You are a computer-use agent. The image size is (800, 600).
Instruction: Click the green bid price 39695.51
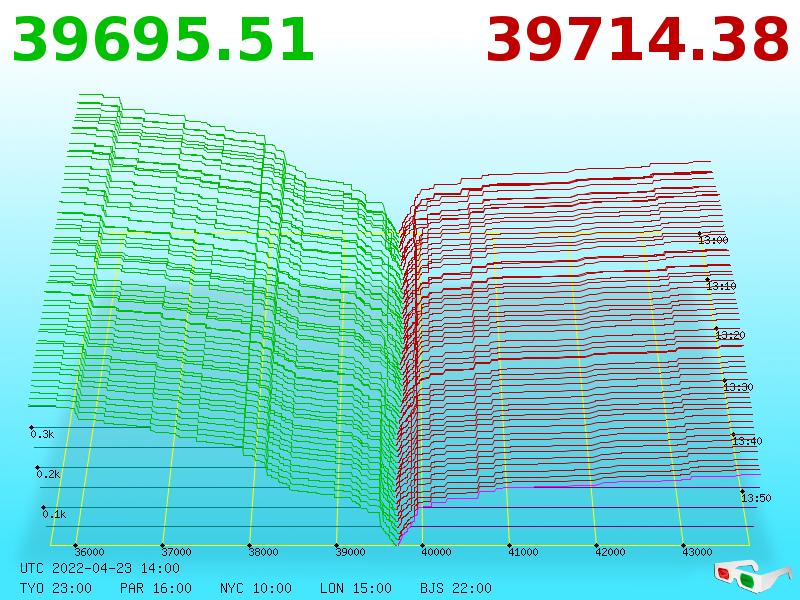(163, 40)
